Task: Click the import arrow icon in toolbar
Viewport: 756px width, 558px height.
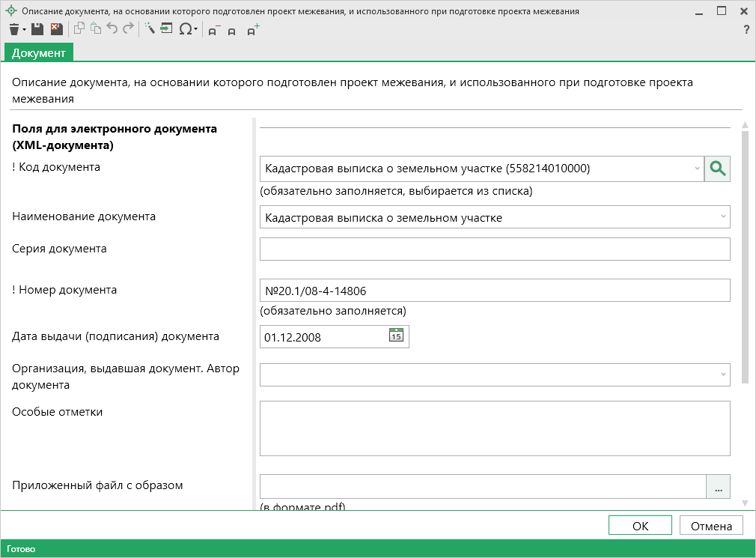Action: point(166,29)
